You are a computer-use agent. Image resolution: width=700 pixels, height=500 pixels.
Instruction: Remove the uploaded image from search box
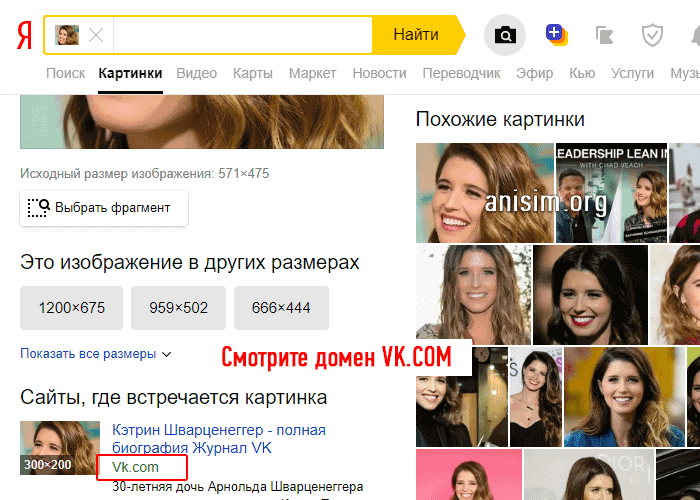[x=96, y=35]
